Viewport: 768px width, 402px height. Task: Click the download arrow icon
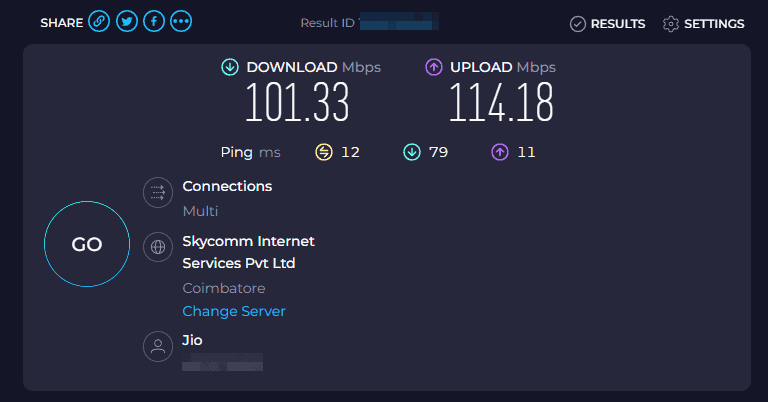pyautogui.click(x=230, y=67)
